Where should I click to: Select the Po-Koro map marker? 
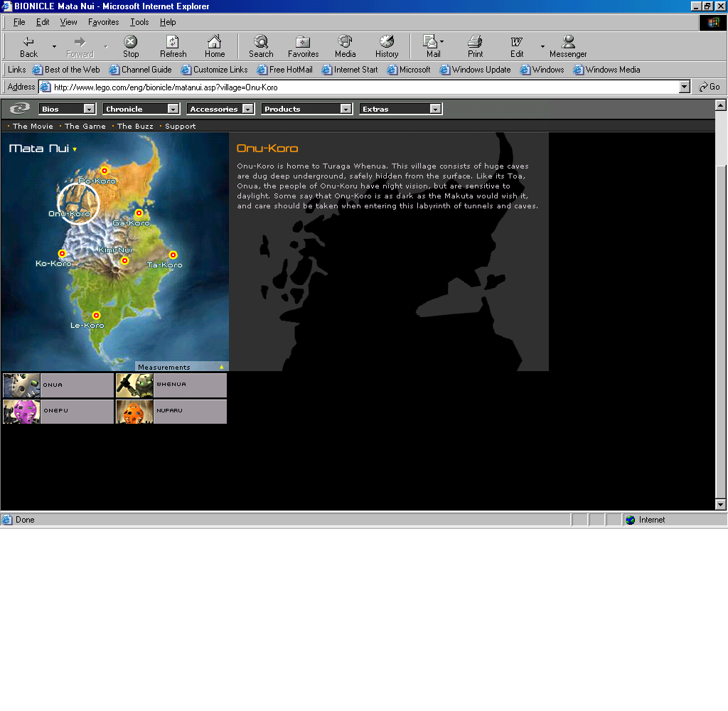(x=105, y=171)
